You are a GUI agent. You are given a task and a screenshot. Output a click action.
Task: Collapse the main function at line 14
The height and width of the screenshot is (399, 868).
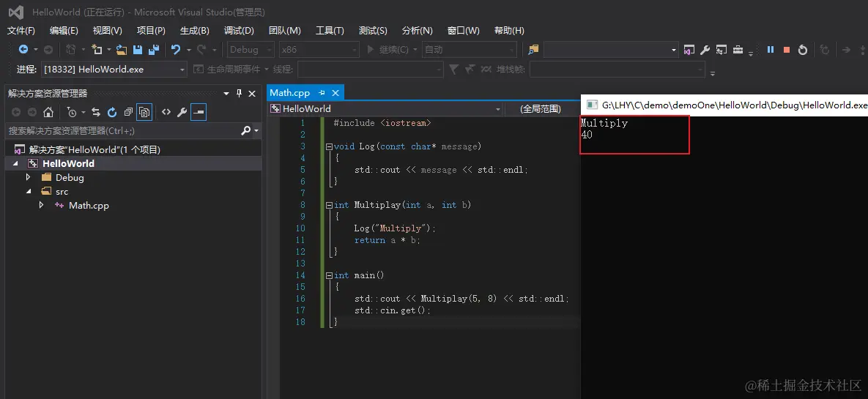329,275
